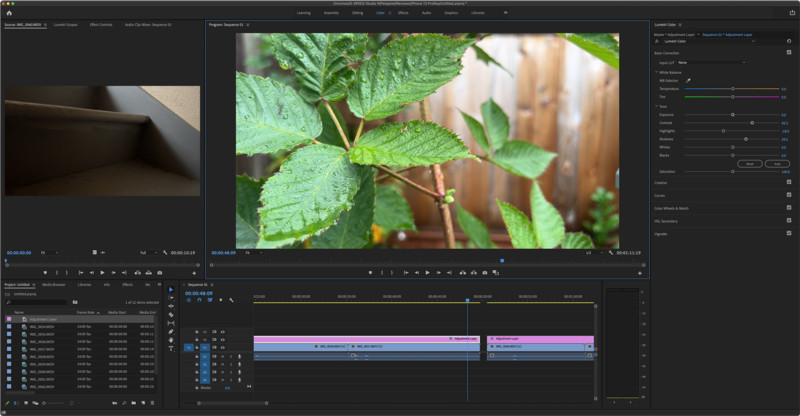Play the Source monitor clip

[x=103, y=273]
